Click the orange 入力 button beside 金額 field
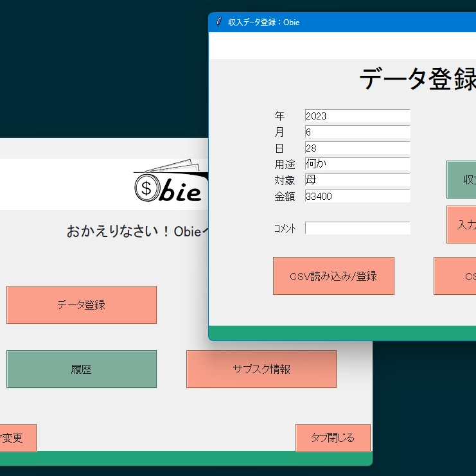This screenshot has width=476, height=476. pos(461,224)
